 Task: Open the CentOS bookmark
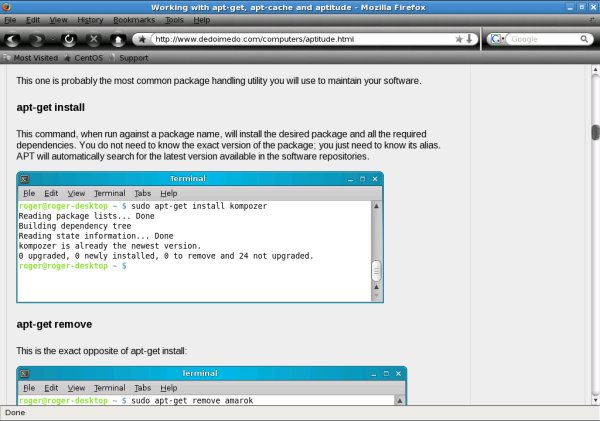(84, 58)
